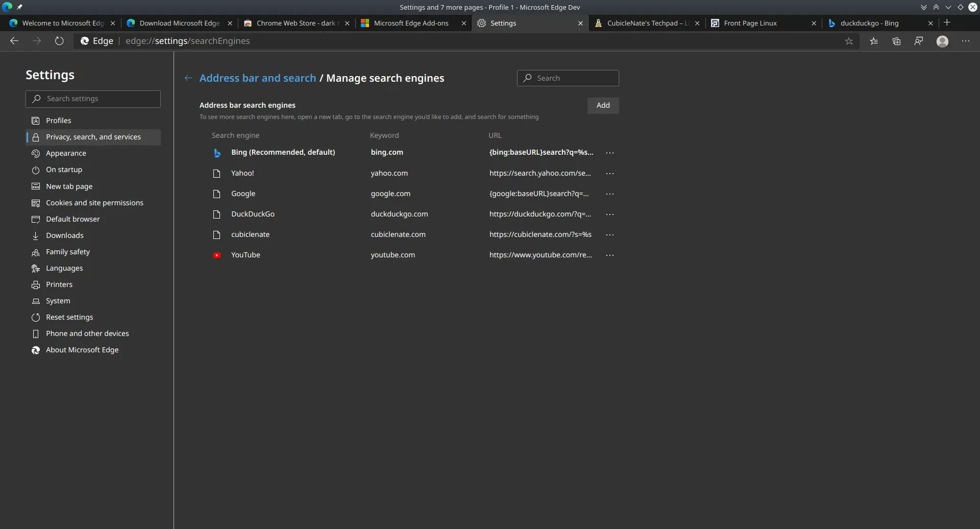Follow the Address bar and search breadcrumb link
The width and height of the screenshot is (980, 529).
257,78
